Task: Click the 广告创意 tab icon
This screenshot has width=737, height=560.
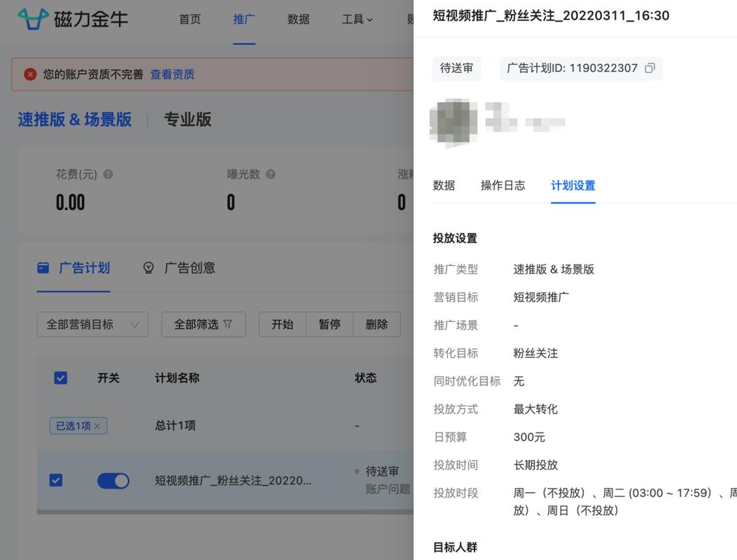Action: [x=148, y=267]
